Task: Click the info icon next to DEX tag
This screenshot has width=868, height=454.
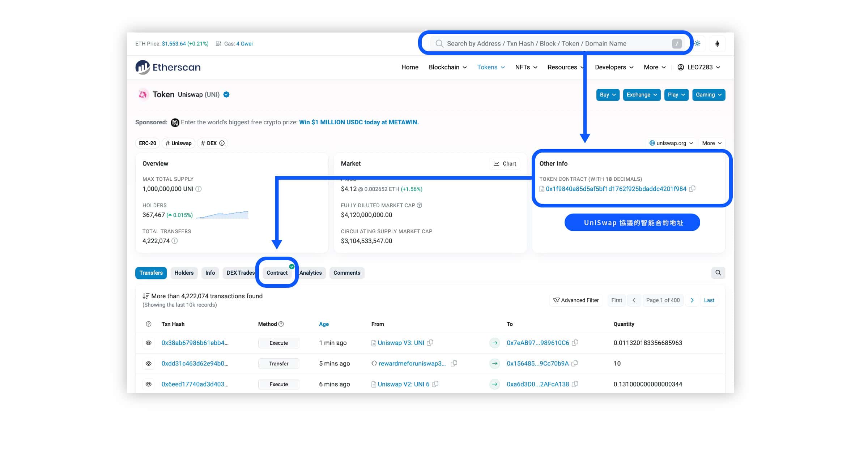Action: pos(222,143)
